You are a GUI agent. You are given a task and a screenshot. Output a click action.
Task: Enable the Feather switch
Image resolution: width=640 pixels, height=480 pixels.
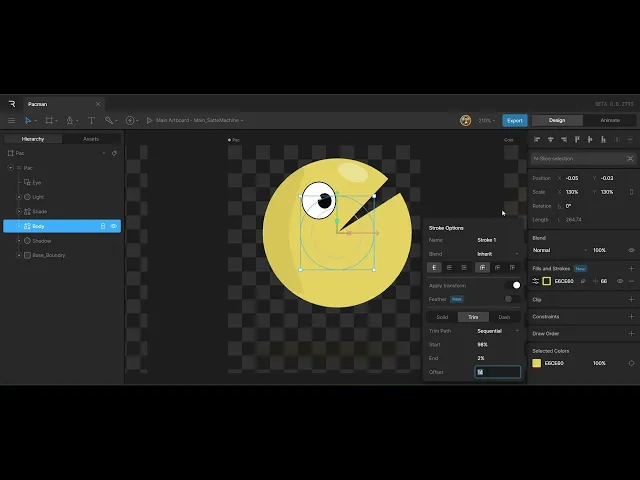tap(513, 299)
